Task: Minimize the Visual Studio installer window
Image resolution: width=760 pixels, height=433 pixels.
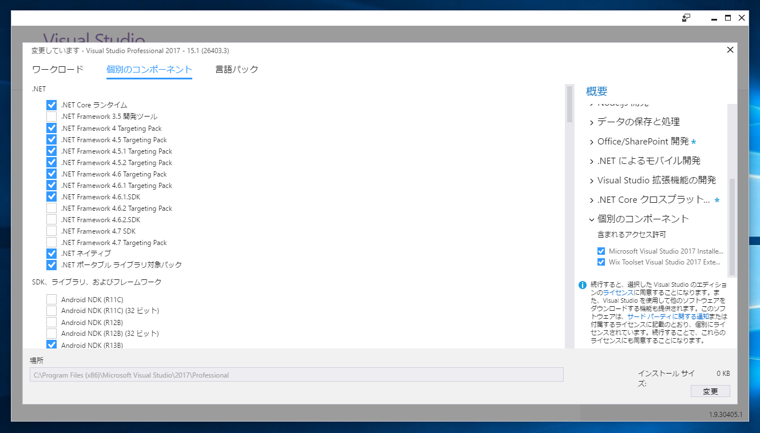Action: click(x=714, y=18)
